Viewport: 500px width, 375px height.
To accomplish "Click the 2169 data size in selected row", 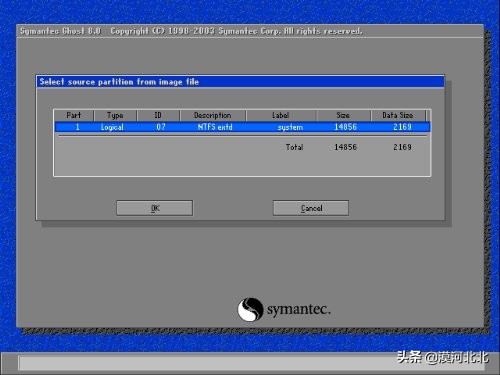I will (402, 127).
